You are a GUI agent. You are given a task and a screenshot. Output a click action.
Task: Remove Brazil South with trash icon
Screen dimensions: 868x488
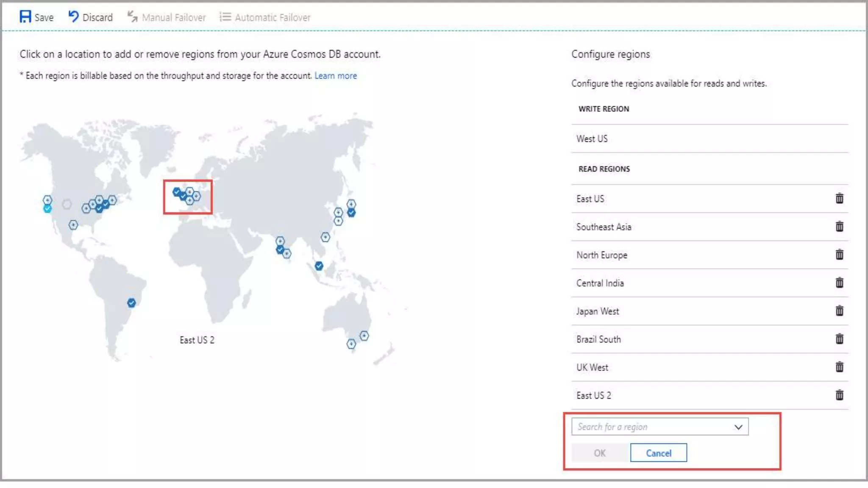839,339
